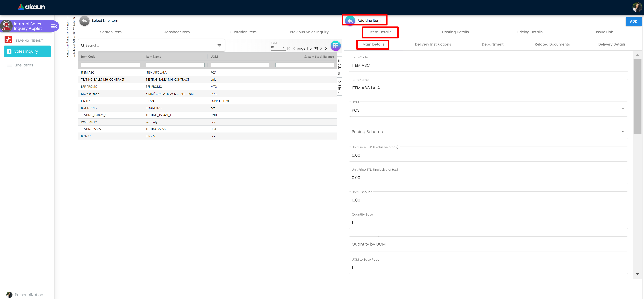Switch to the Jobsheet Item tab

tap(177, 32)
